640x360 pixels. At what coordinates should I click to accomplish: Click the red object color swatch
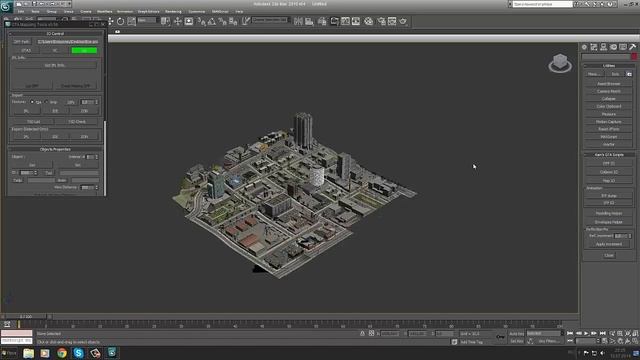(x=634, y=57)
